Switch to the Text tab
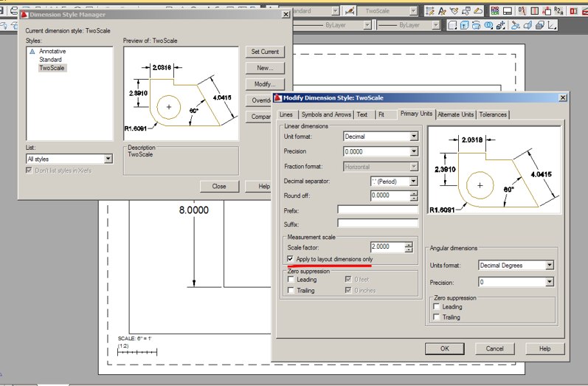588x386 pixels. [x=362, y=114]
